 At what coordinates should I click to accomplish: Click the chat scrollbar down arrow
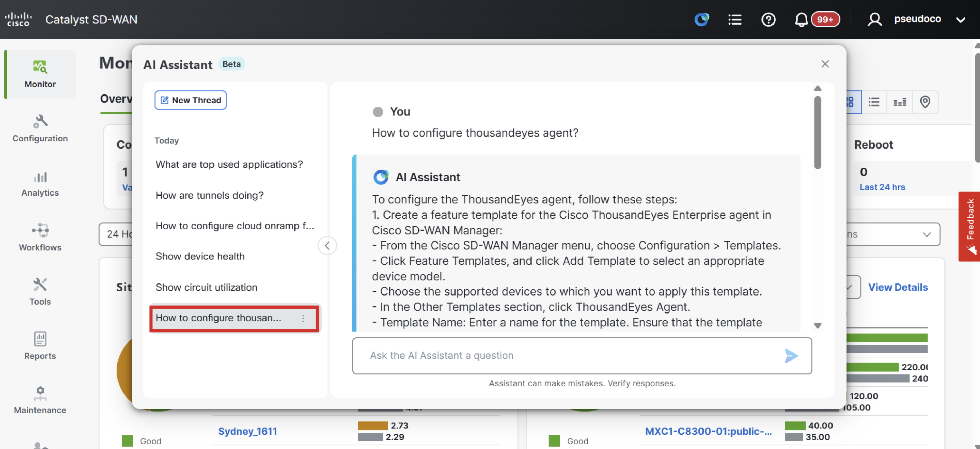click(818, 326)
